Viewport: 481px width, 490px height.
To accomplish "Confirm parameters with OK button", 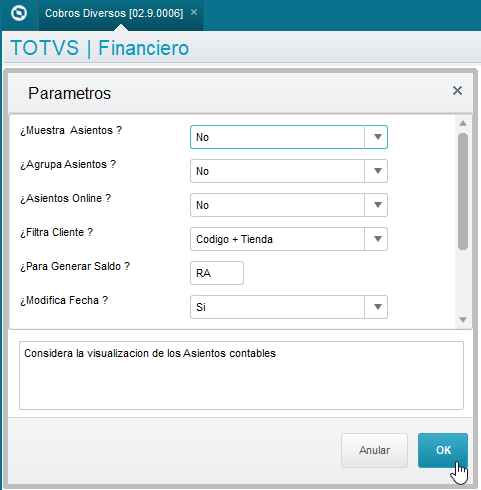I will click(x=443, y=450).
